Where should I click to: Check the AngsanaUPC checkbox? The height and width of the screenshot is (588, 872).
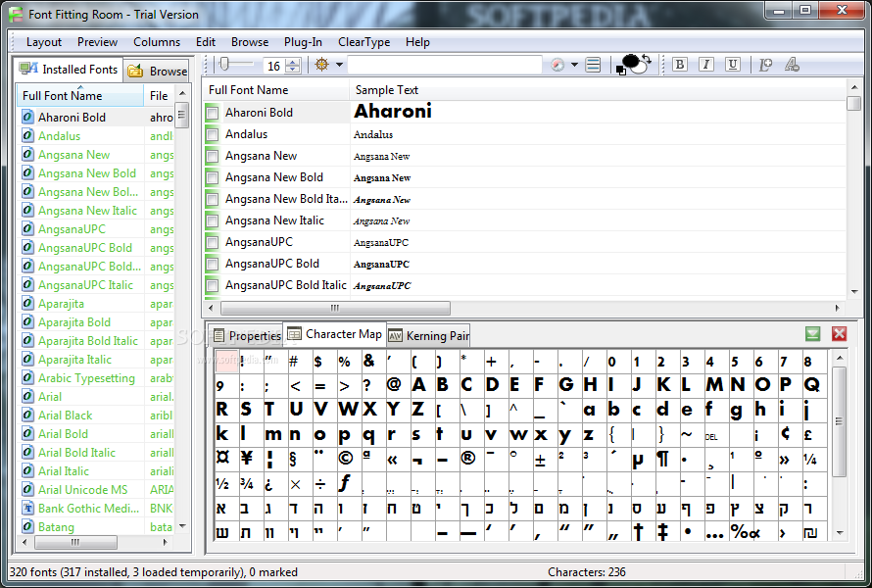pos(212,243)
